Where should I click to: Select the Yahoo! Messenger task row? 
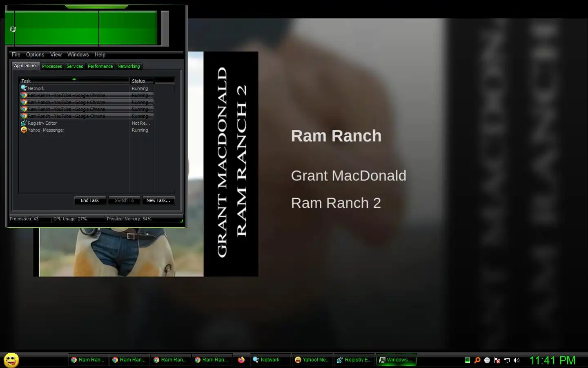tap(87, 130)
